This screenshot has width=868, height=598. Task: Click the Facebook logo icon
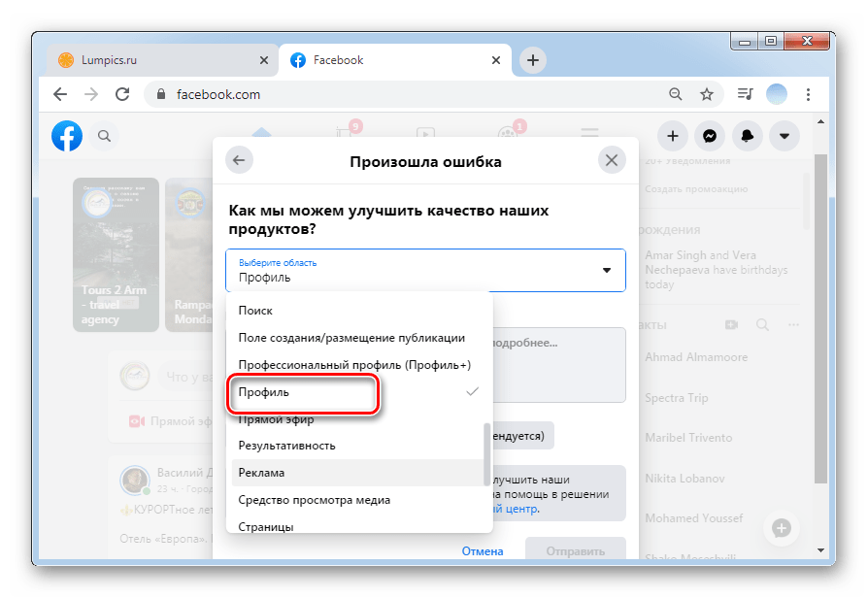click(67, 136)
